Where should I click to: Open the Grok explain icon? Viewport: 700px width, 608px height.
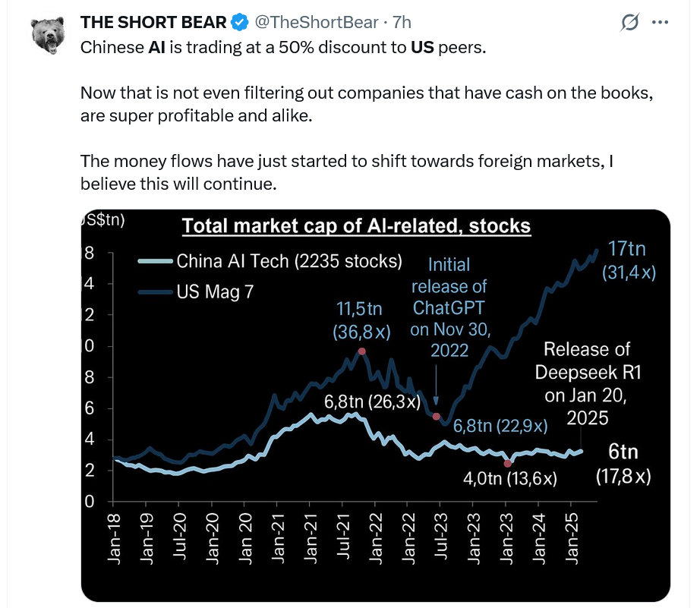click(x=629, y=24)
